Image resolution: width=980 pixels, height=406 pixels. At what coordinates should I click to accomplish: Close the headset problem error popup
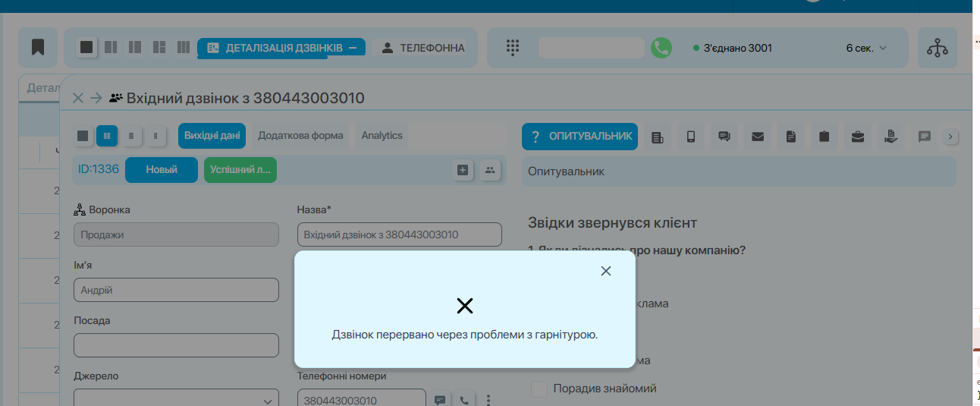(605, 271)
